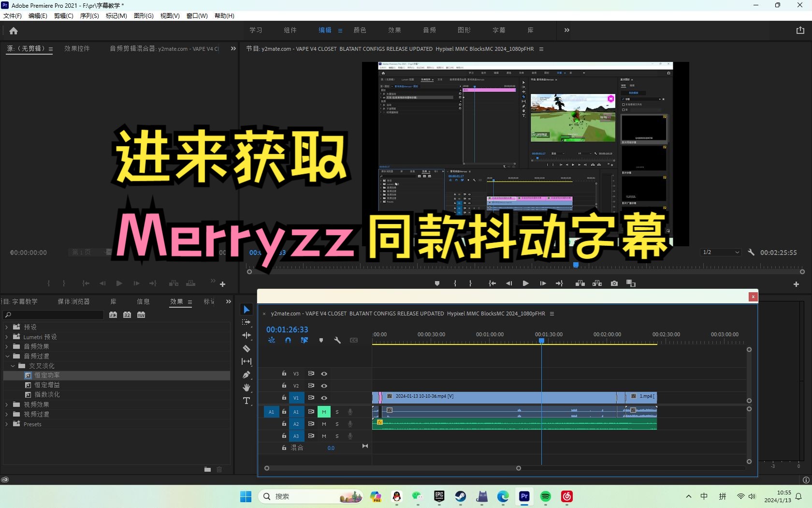This screenshot has width=812, height=508.
Task: Click timeline horizontal zoom scrollbar
Action: pyautogui.click(x=392, y=468)
